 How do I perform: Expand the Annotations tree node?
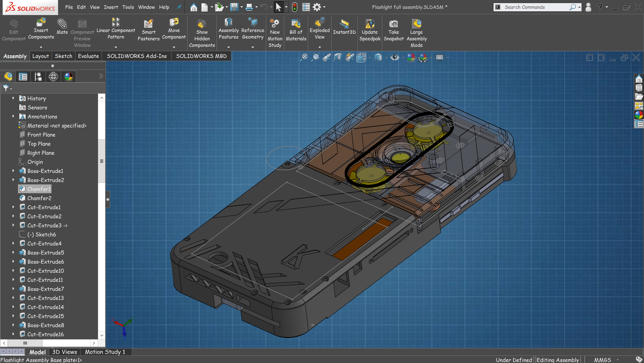pyautogui.click(x=13, y=116)
